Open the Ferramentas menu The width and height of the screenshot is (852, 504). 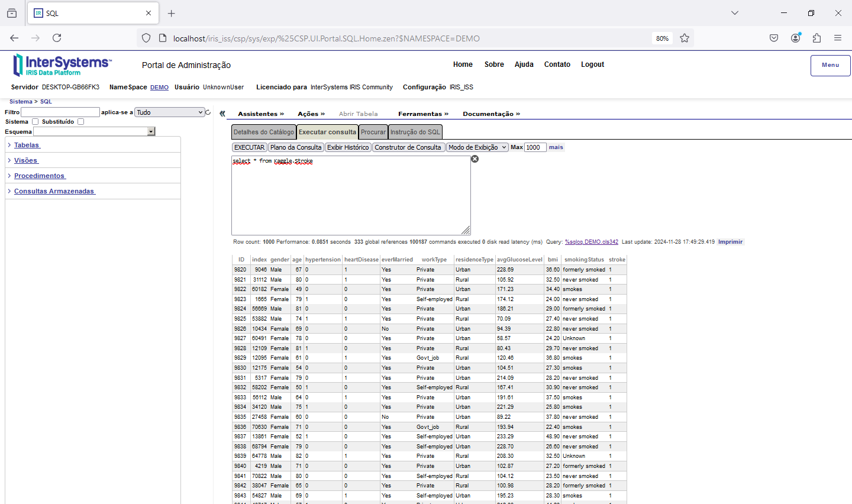tap(423, 114)
